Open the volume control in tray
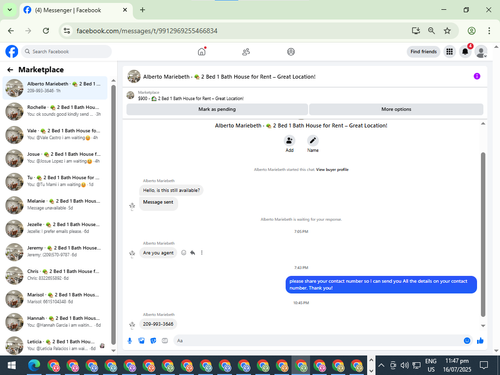This screenshot has width=500, height=375. click(x=404, y=365)
